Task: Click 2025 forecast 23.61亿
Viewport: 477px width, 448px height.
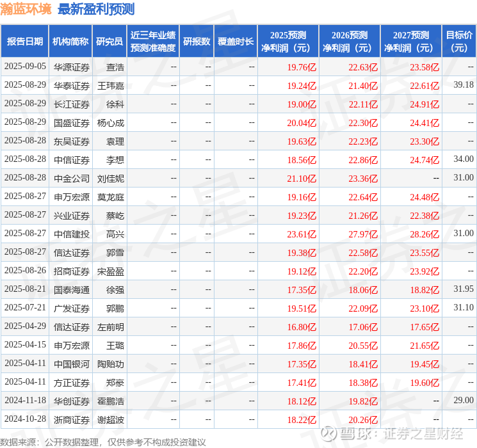Action: pyautogui.click(x=302, y=234)
